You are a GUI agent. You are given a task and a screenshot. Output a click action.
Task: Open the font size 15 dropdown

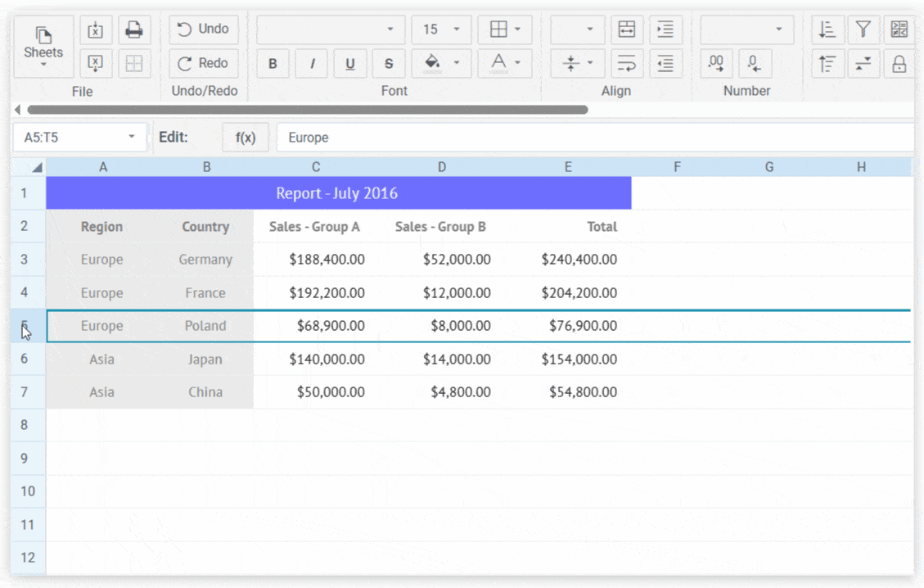[441, 30]
